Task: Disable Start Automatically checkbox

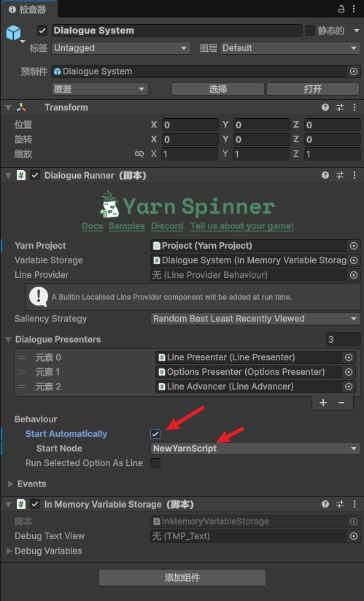Action: click(x=155, y=434)
